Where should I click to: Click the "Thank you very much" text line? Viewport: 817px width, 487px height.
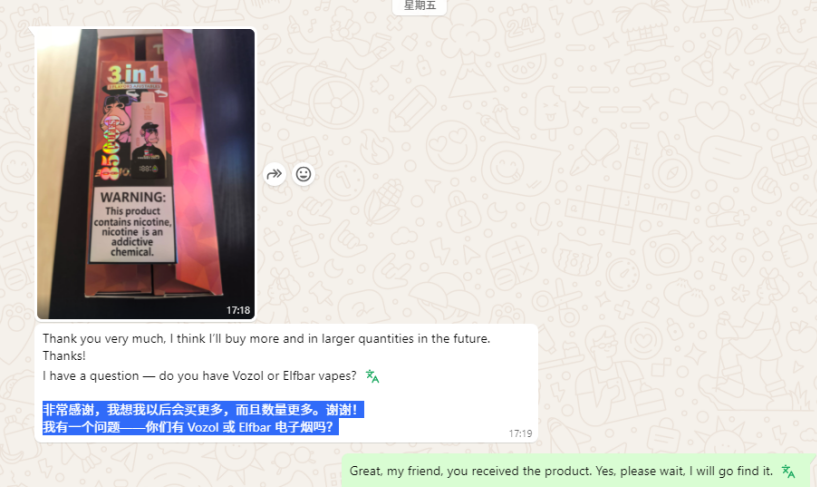[x=266, y=339]
